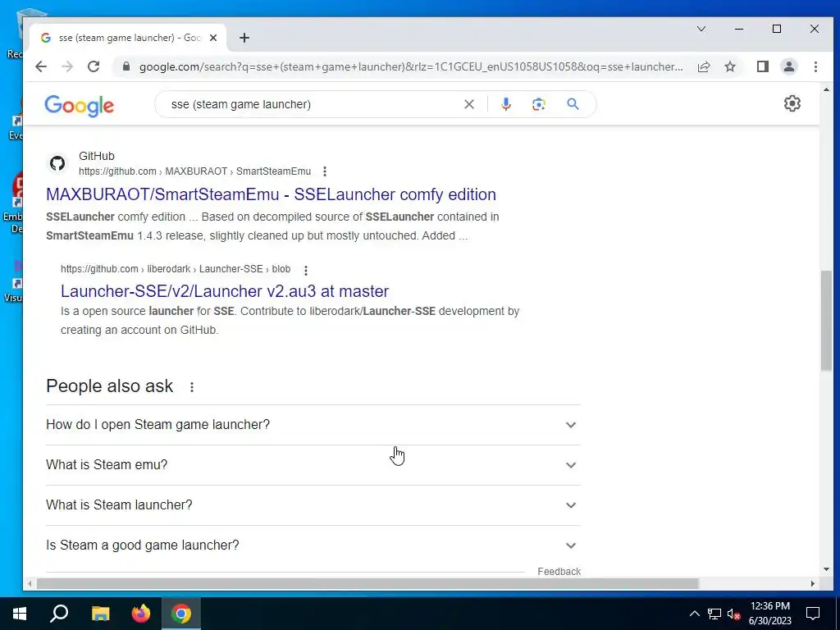840x630 pixels.
Task: Open the Windows notification center
Action: (813, 614)
